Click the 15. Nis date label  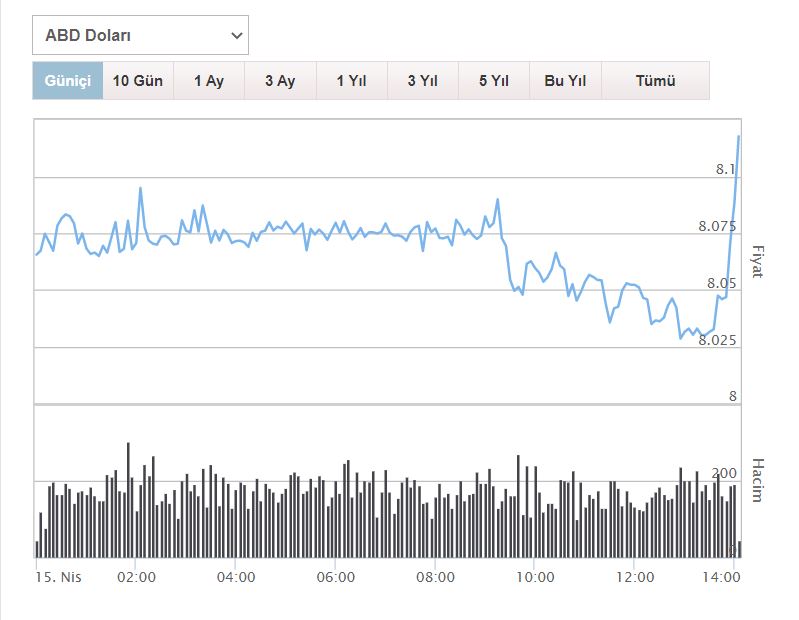point(57,577)
